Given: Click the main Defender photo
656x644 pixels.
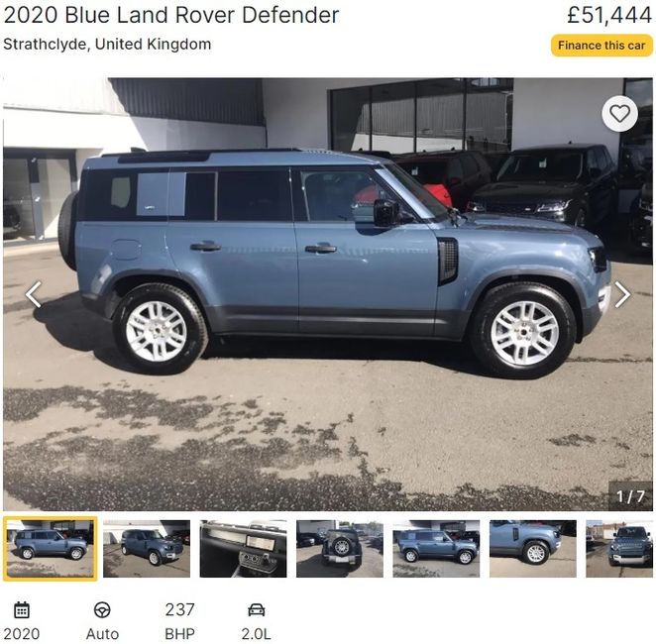Looking at the screenshot, I should tap(328, 294).
